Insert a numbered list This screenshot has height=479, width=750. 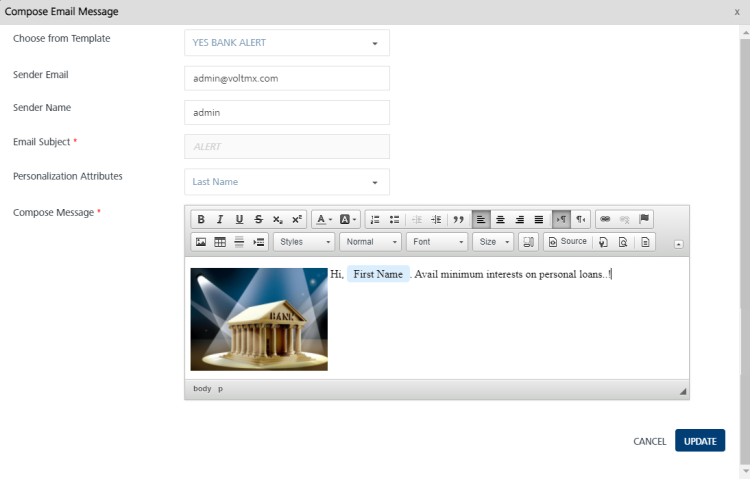click(375, 219)
